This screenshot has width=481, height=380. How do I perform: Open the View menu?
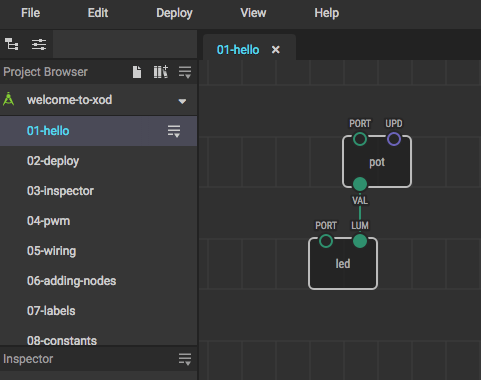(x=253, y=13)
